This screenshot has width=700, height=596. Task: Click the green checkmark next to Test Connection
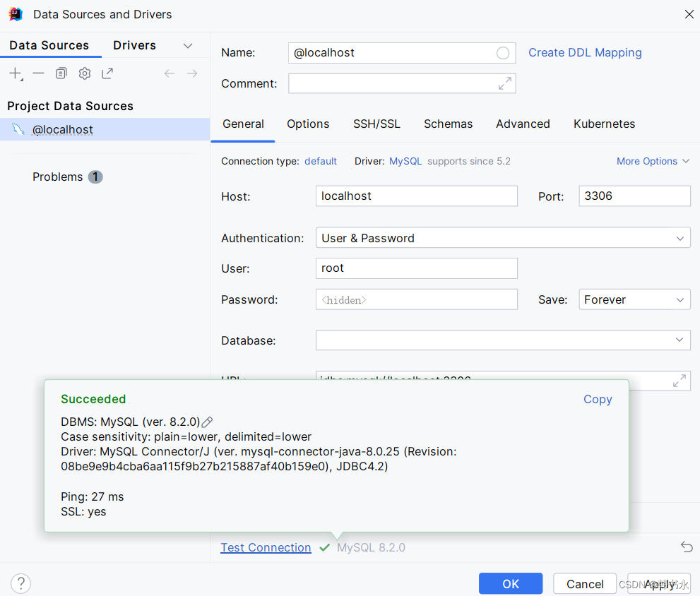pyautogui.click(x=324, y=547)
